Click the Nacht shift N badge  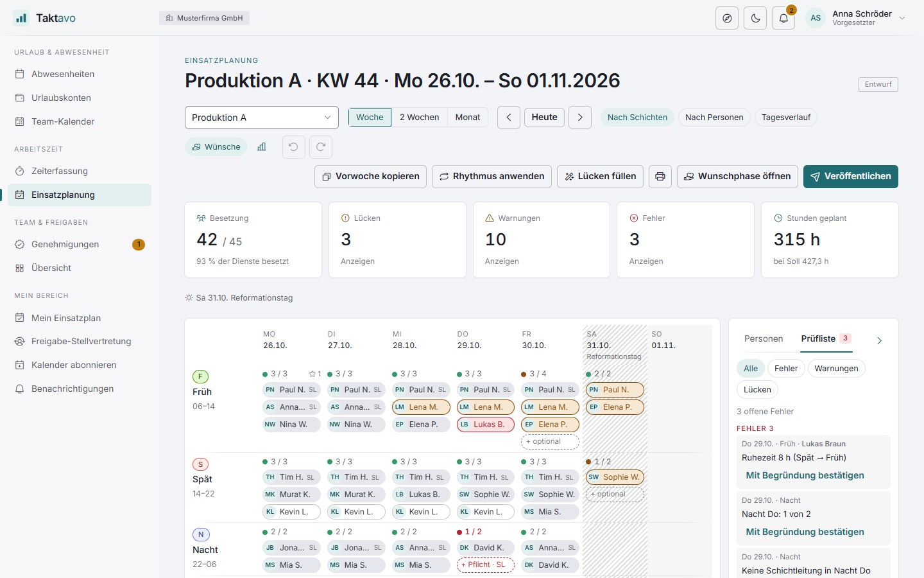coord(201,534)
